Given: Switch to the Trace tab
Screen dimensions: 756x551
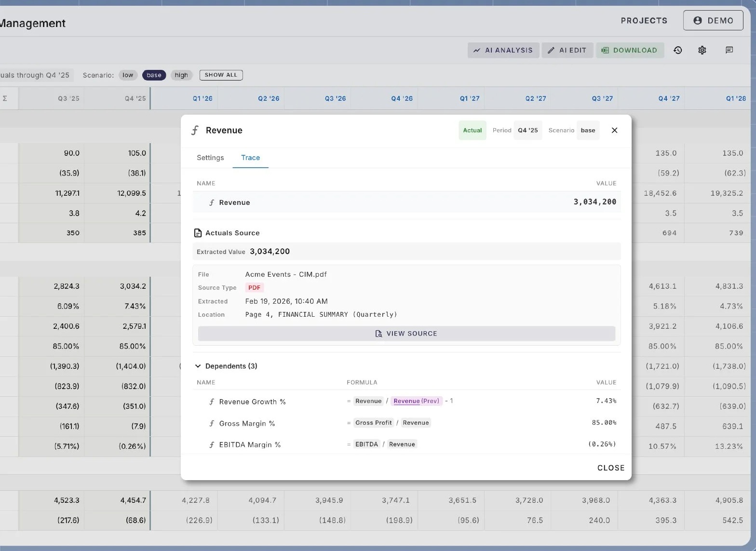Looking at the screenshot, I should 250,158.
